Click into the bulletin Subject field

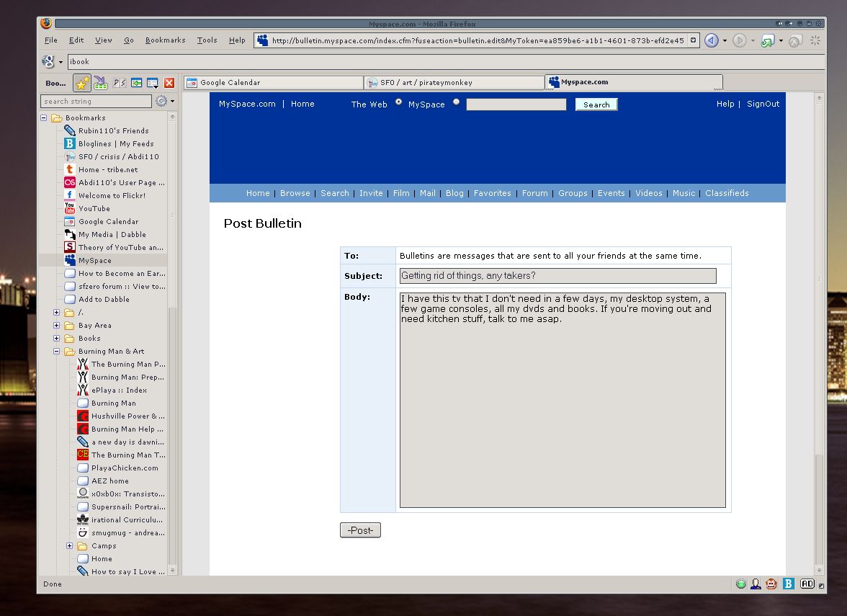tap(557, 276)
